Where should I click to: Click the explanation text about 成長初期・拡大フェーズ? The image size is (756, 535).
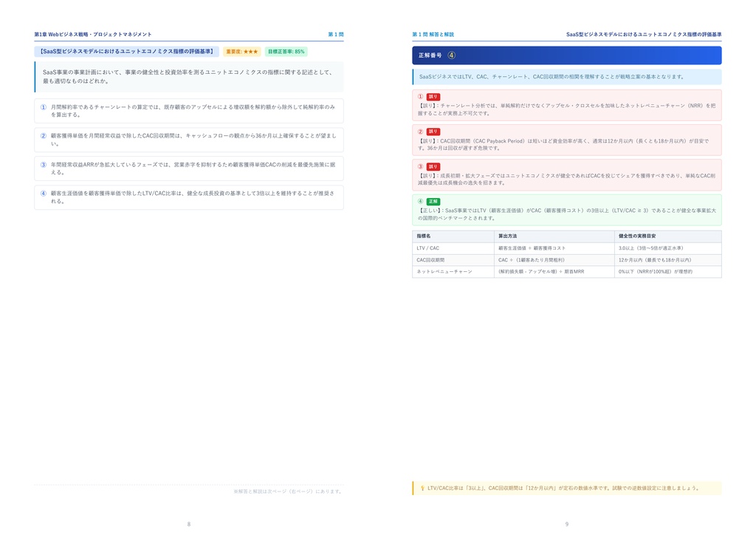pyautogui.click(x=566, y=180)
